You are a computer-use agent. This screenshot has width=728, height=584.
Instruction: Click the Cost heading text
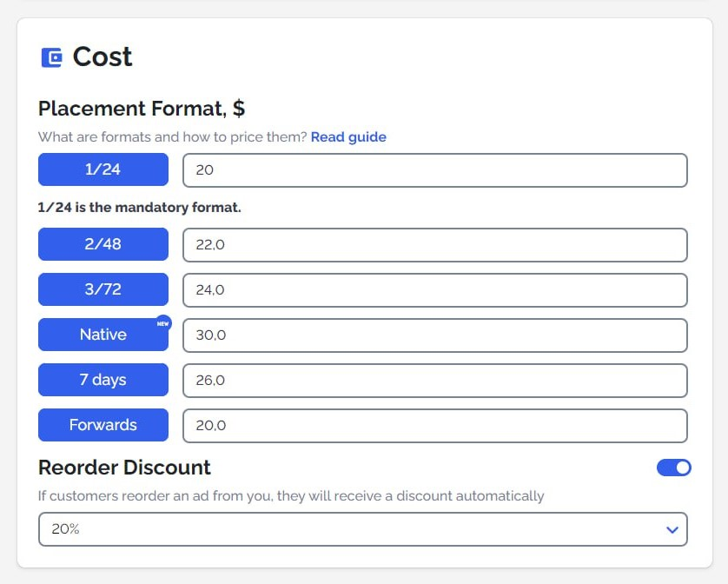pos(103,57)
